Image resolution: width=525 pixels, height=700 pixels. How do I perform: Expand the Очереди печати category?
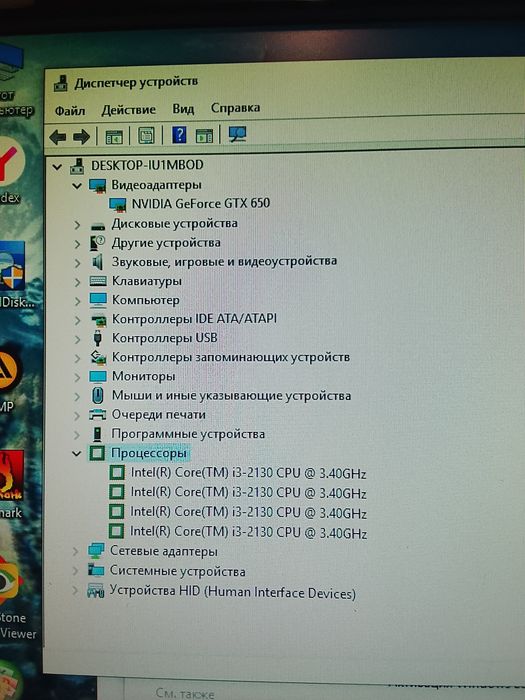(x=77, y=416)
